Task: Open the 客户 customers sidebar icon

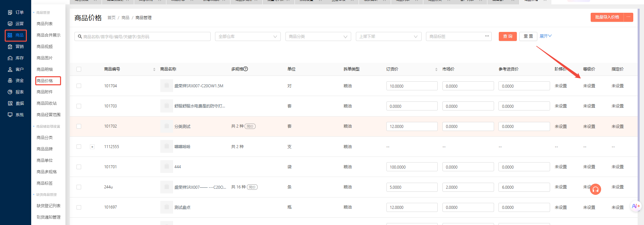Action: [x=10, y=70]
